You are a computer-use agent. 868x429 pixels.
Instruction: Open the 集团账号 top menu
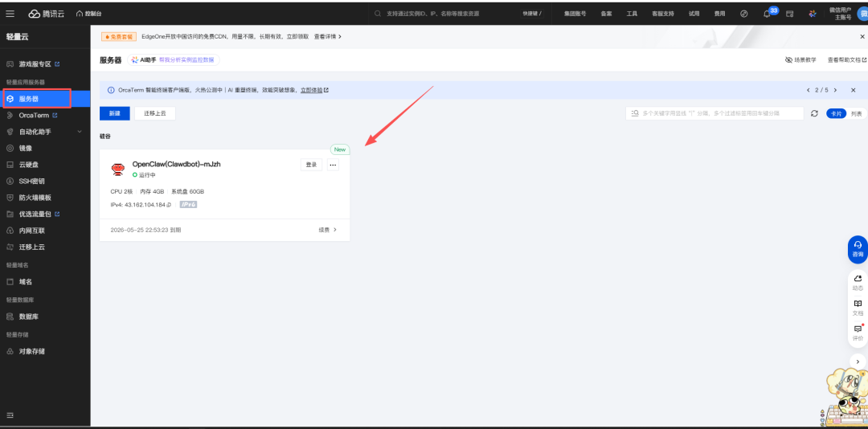pyautogui.click(x=575, y=14)
